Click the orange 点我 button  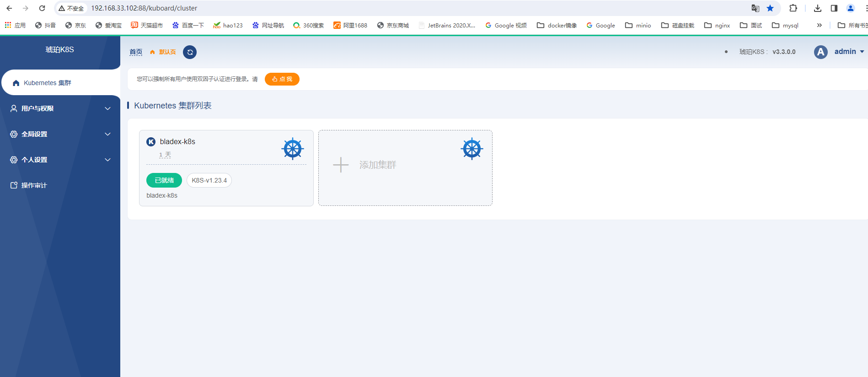tap(282, 79)
